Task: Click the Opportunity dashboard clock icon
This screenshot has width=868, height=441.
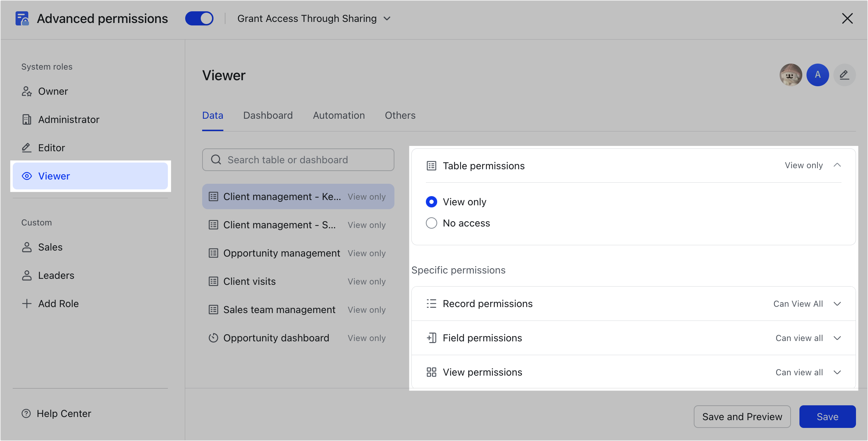Action: click(x=213, y=337)
